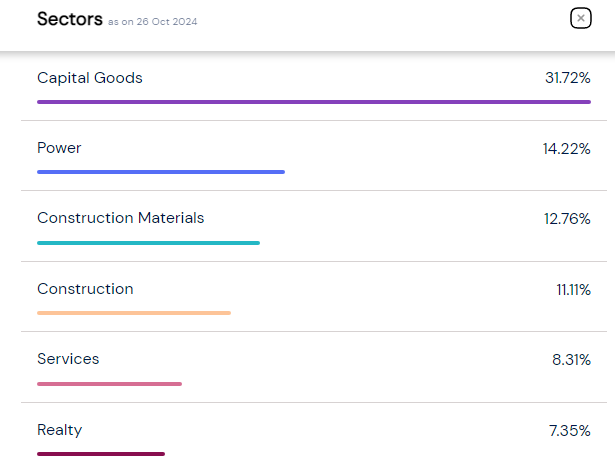Open the Construction sector entry
The width and height of the screenshot is (615, 463).
click(85, 289)
